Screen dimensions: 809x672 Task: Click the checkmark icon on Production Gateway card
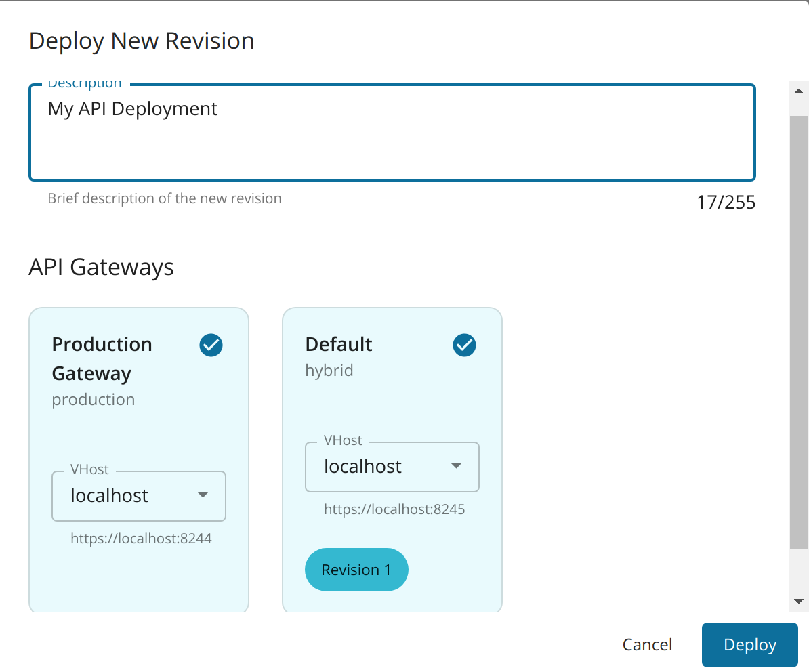[211, 345]
